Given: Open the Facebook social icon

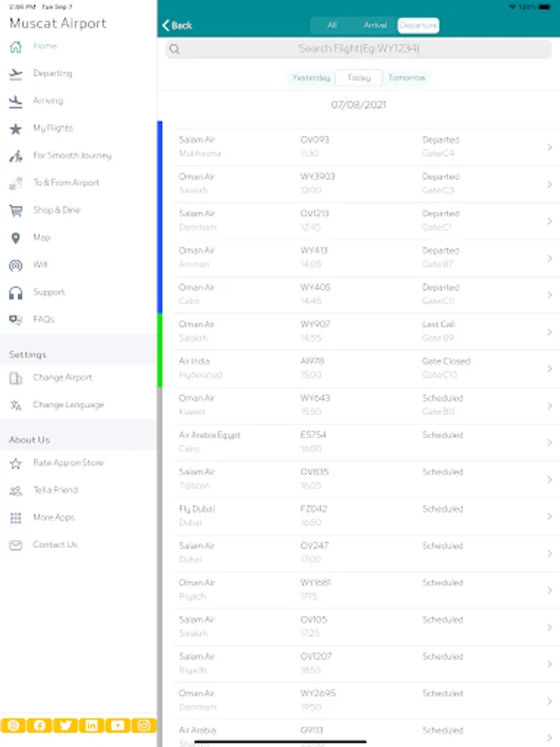Looking at the screenshot, I should tap(40, 725).
